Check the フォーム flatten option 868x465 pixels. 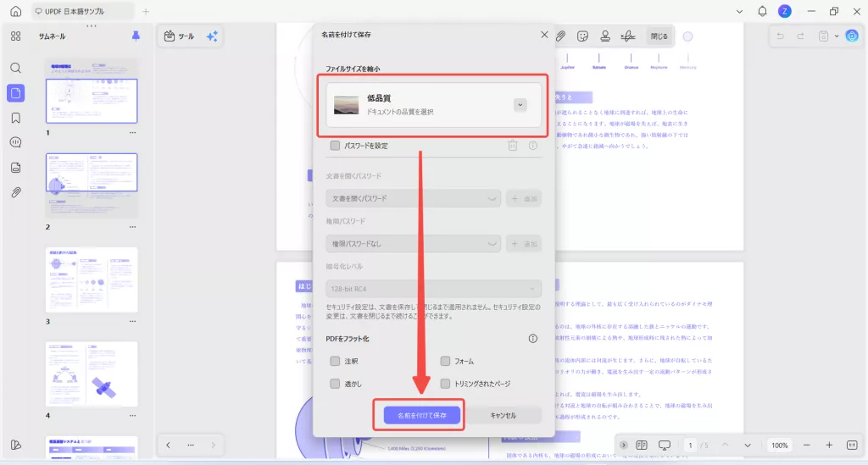[445, 361]
